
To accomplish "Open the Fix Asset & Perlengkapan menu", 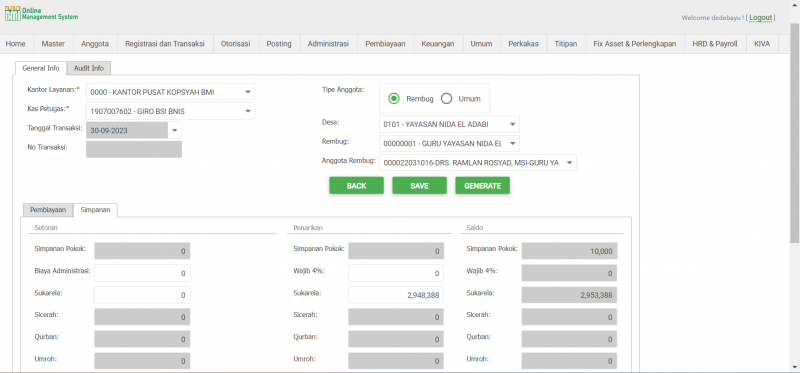I will pyautogui.click(x=635, y=44).
